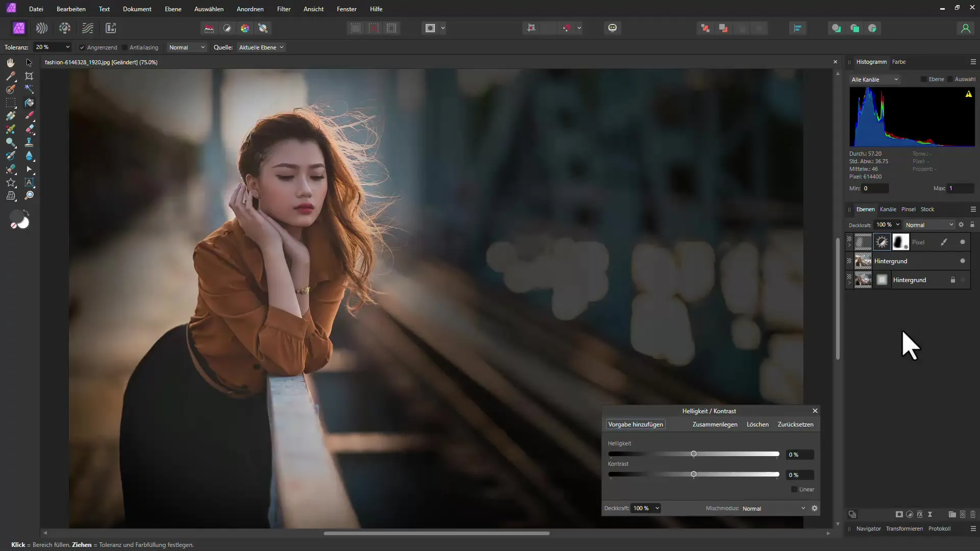This screenshot has height=551, width=980.
Task: Select the Hand (view) tool
Action: pyautogui.click(x=10, y=62)
